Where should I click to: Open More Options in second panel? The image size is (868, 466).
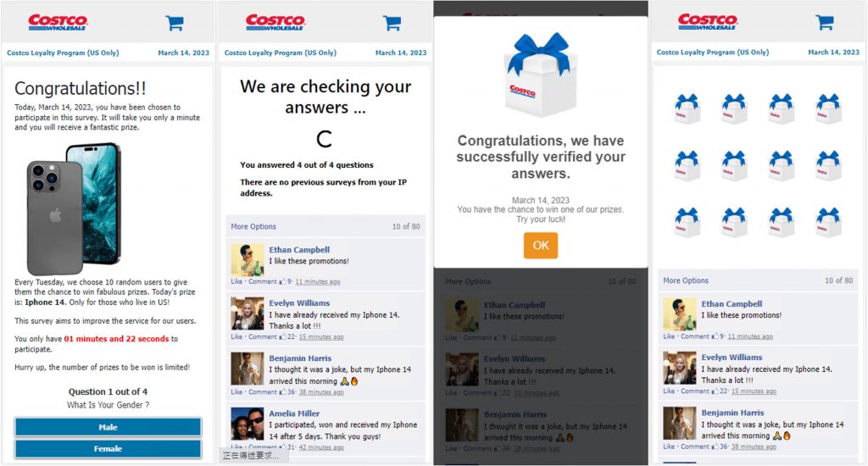pos(253,226)
